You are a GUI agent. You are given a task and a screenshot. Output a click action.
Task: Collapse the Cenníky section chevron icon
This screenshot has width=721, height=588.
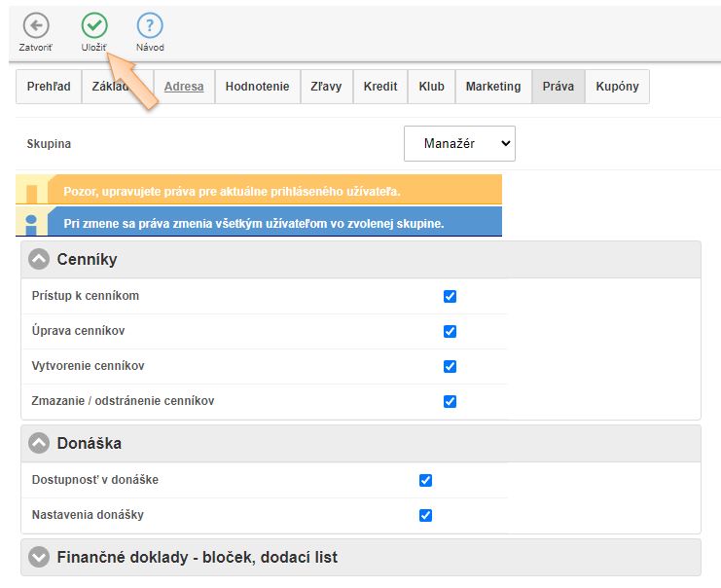(39, 259)
